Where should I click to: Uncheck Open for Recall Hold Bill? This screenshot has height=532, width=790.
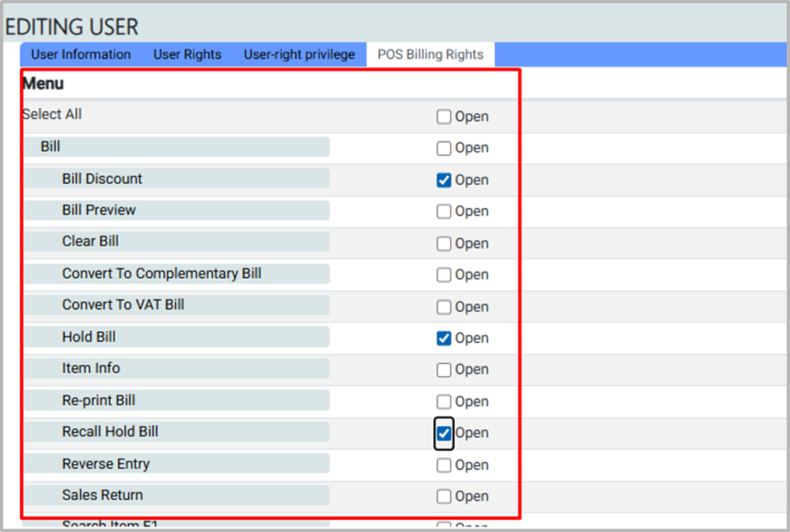[x=444, y=433]
